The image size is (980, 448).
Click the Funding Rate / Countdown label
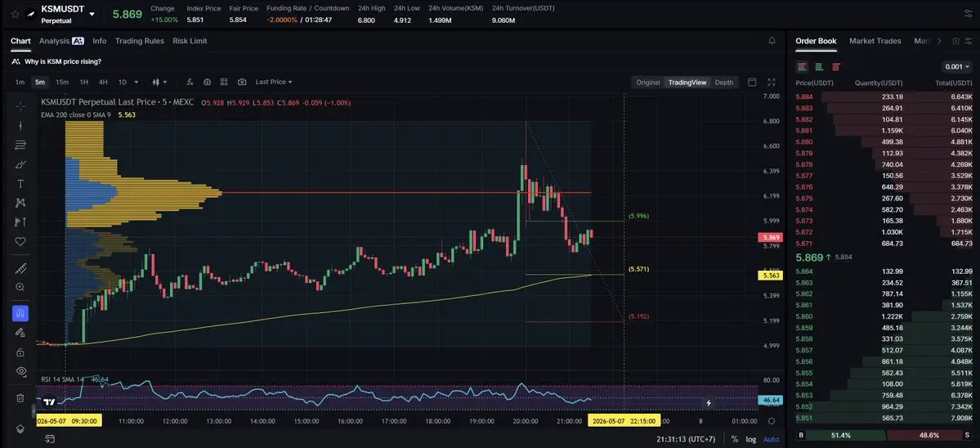(307, 8)
